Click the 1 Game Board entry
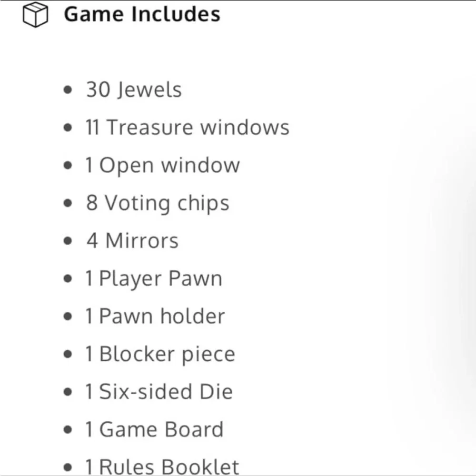This screenshot has height=476, width=476. point(155,429)
